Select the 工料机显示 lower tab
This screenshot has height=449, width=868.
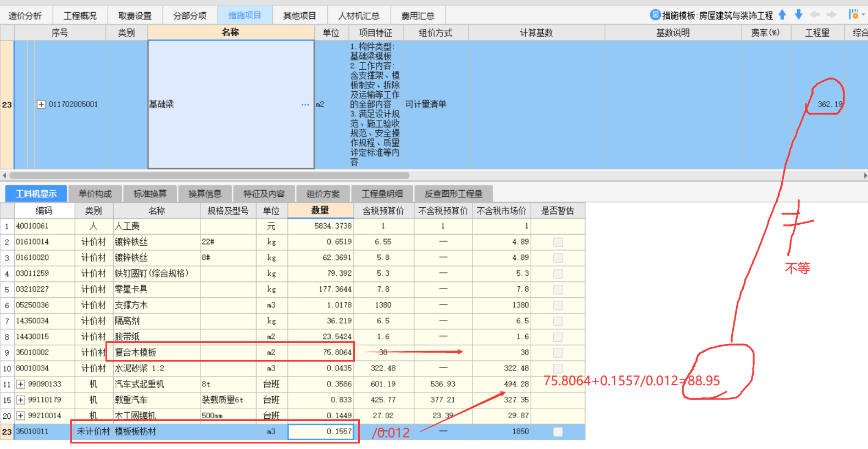(x=36, y=193)
